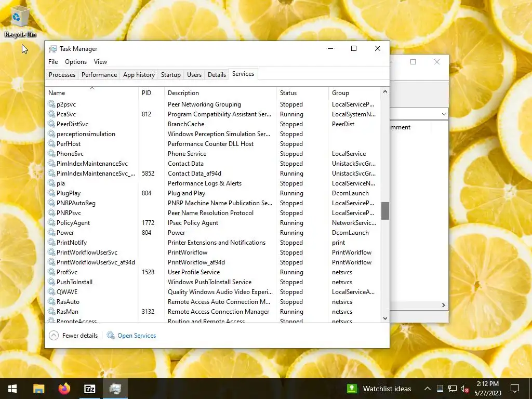Screen dimensions: 532x399
Task: Click the services list vertical scrollbar thumb
Action: point(385,211)
